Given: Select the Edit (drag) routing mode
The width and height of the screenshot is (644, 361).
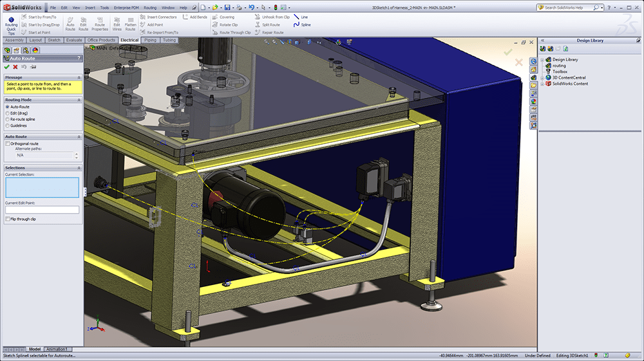Looking at the screenshot, I should [x=7, y=113].
